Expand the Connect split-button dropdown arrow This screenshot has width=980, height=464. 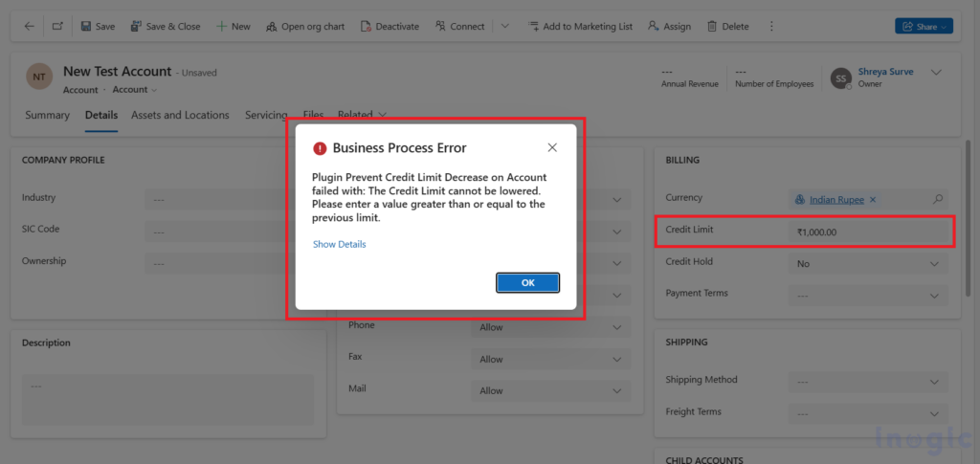click(504, 27)
